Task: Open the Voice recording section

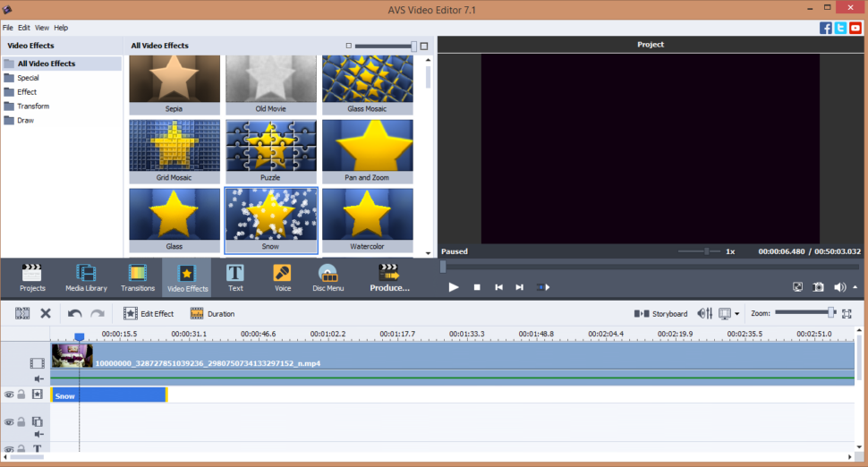Action: pos(282,278)
